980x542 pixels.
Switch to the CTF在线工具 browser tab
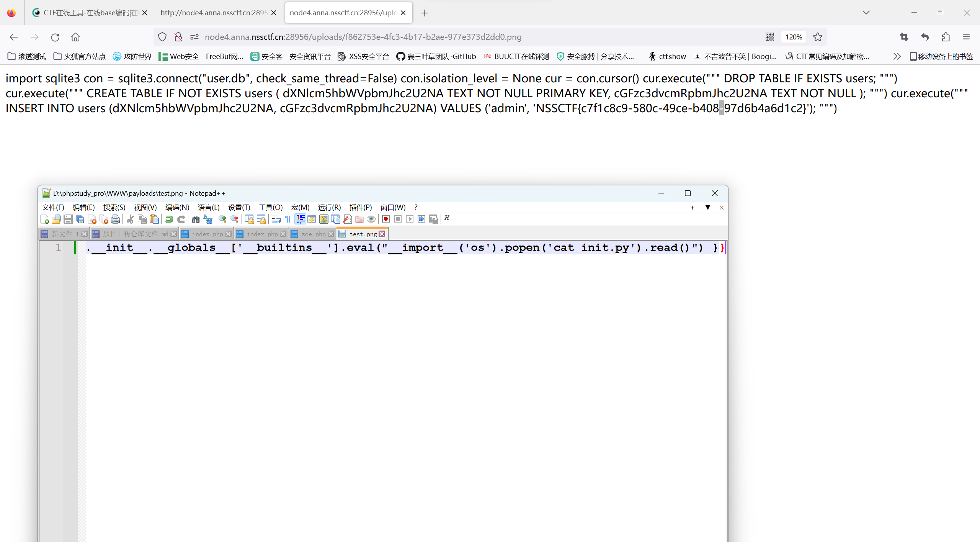[90, 13]
